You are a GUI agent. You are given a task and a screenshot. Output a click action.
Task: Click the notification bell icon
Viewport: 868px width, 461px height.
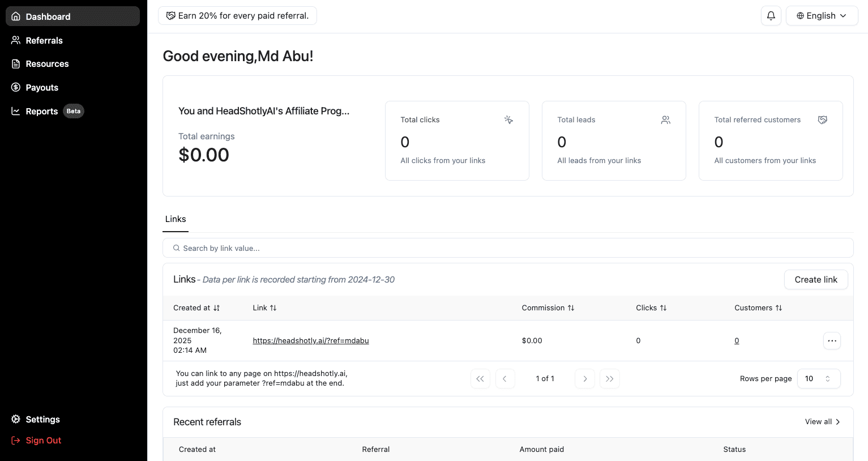click(x=771, y=16)
